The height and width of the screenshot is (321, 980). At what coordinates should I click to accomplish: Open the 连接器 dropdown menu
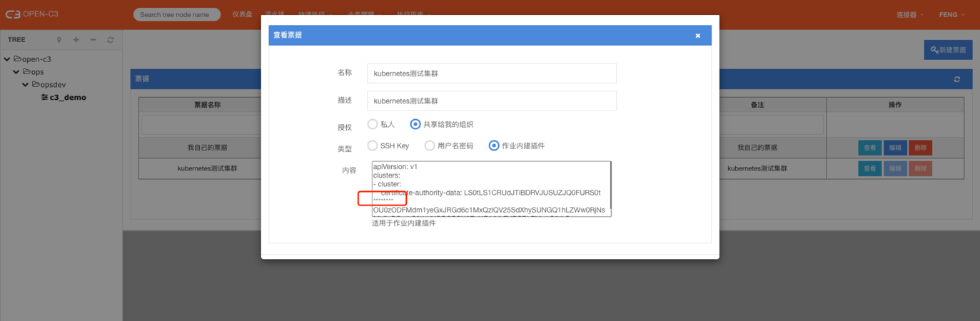(x=910, y=14)
